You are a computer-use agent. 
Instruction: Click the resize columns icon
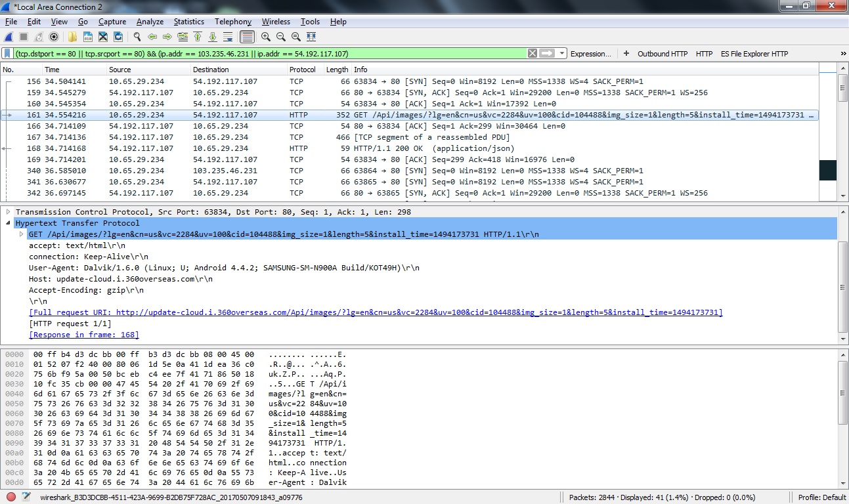tap(311, 37)
